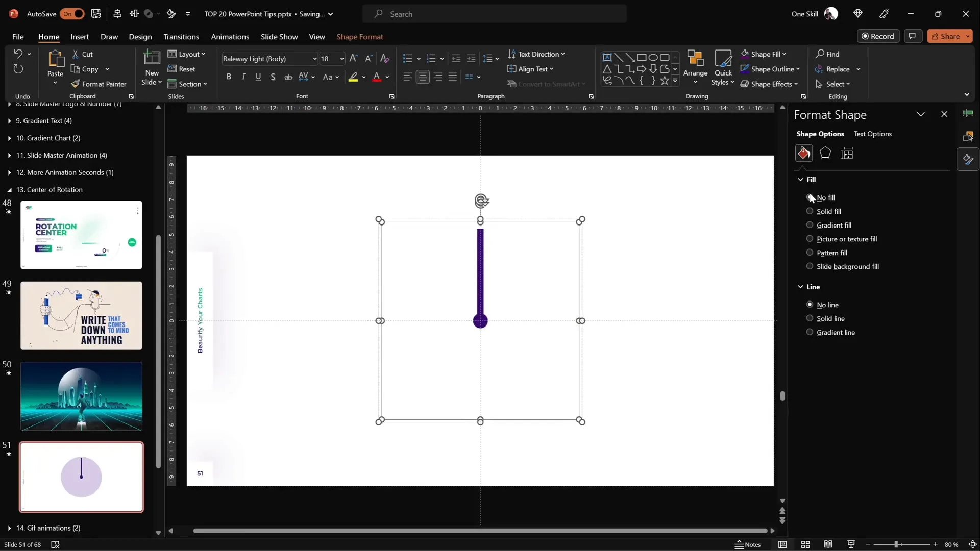Viewport: 980px width, 551px height.
Task: Select Gradient fill option
Action: click(x=829, y=225)
